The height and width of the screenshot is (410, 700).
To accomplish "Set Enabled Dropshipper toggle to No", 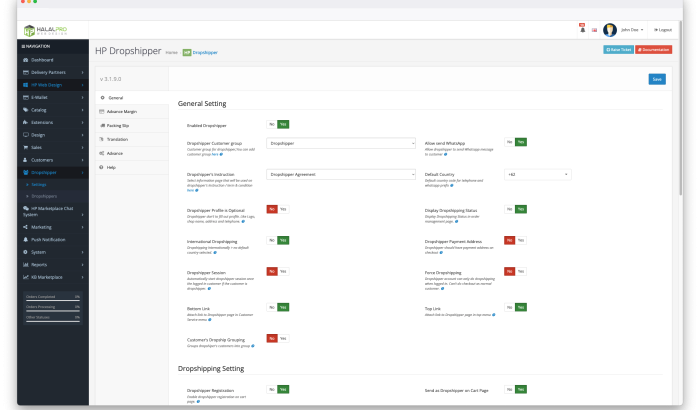I will pyautogui.click(x=271, y=125).
